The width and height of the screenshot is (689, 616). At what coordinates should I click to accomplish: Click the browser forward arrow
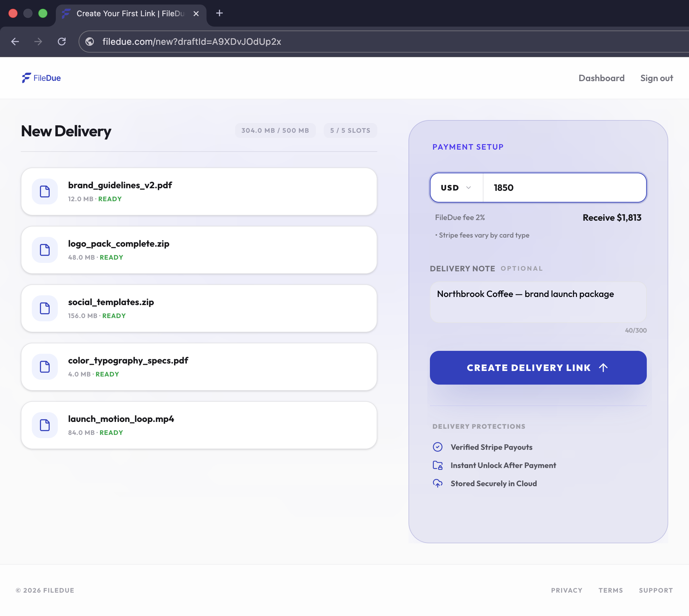click(x=38, y=42)
